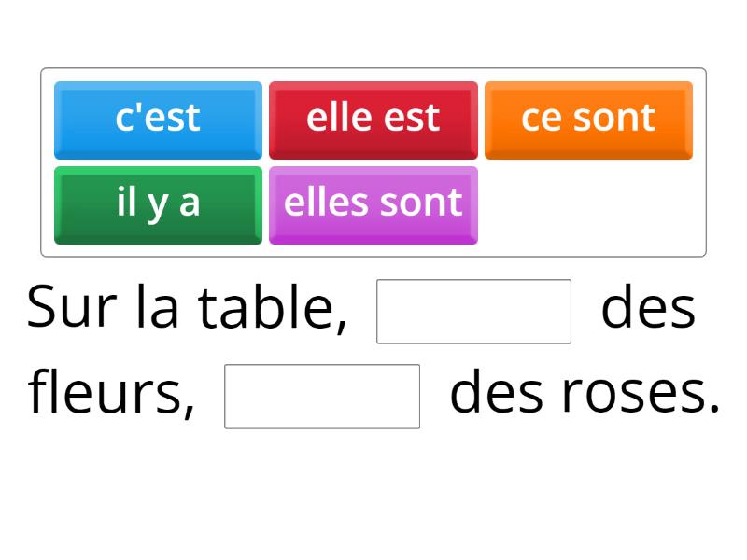Choose the "ce sont" option for the sentence
This screenshot has width=747, height=560.
coord(588,118)
